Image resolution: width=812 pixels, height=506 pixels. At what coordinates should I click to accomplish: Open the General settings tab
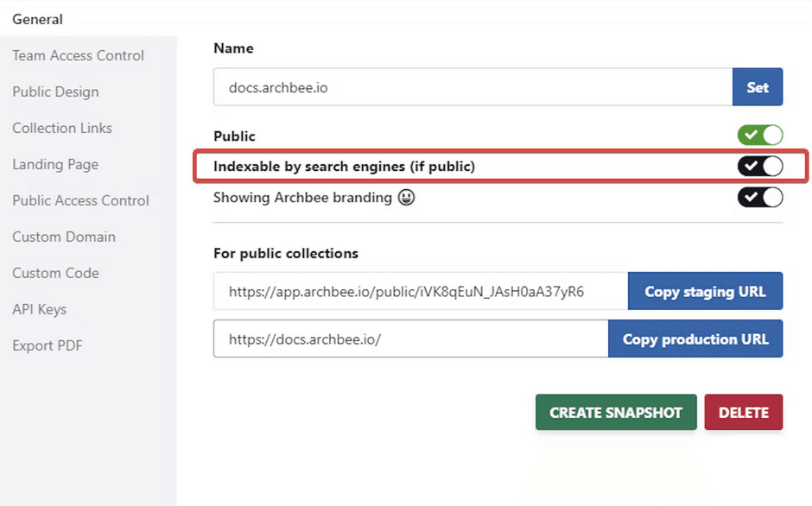coord(38,19)
